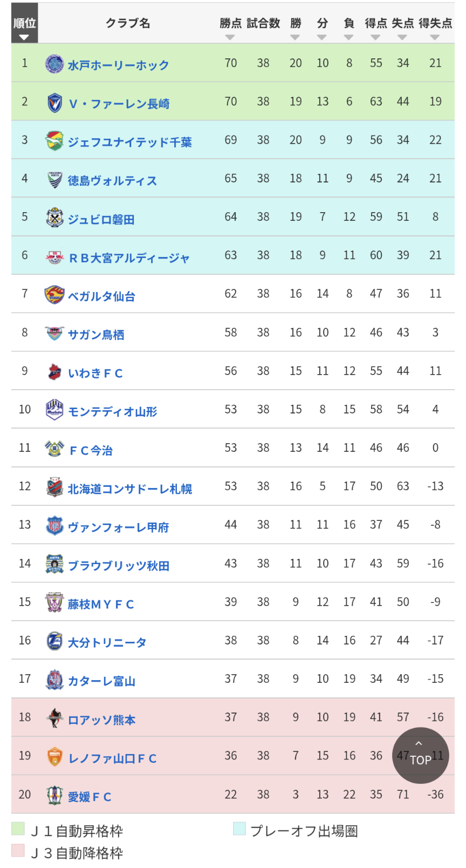Viewport: 466px width, 868px height.
Task: Click the Hokkaido Consadole Sapporo crest
Action: coord(54,487)
